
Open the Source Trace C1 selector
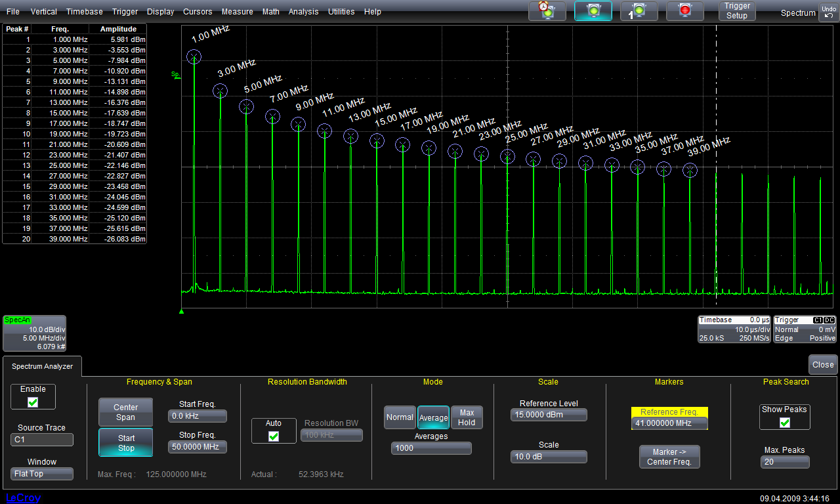[42, 440]
